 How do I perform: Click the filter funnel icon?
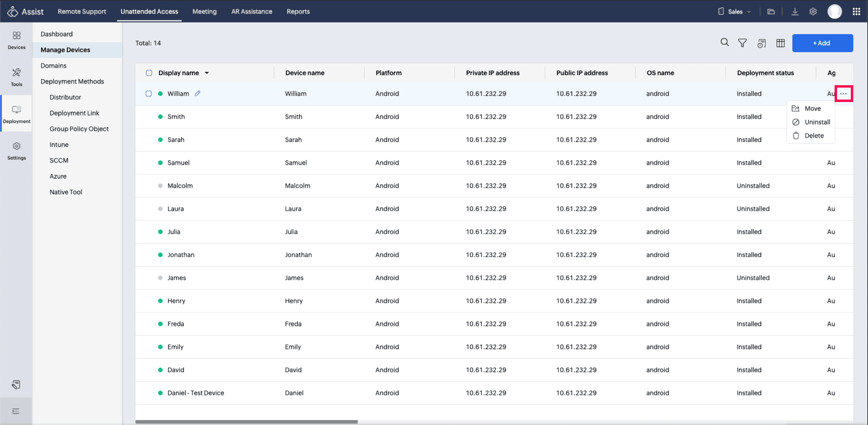742,43
